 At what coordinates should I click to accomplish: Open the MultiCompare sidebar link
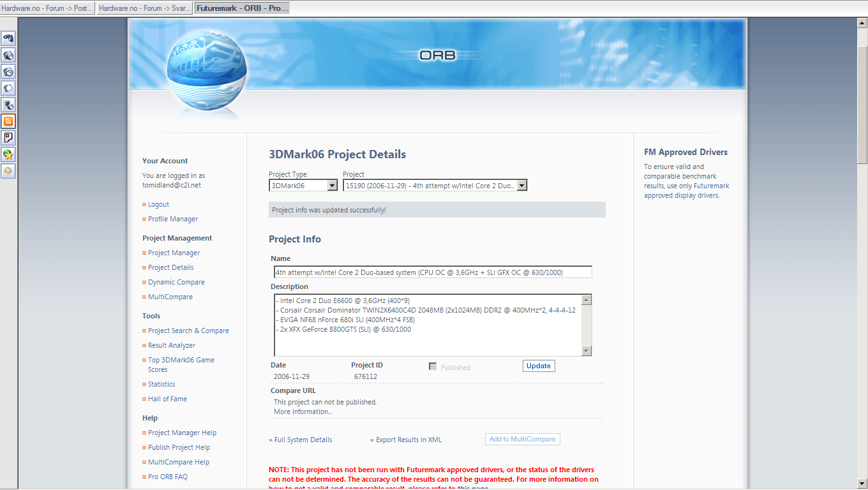tap(170, 297)
